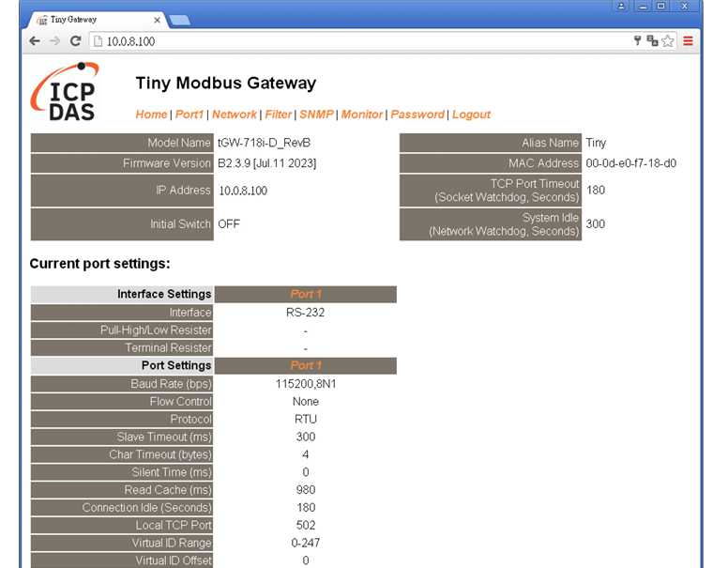728x568 pixels.
Task: Click the user profile icon in title bar
Action: tap(621, 6)
